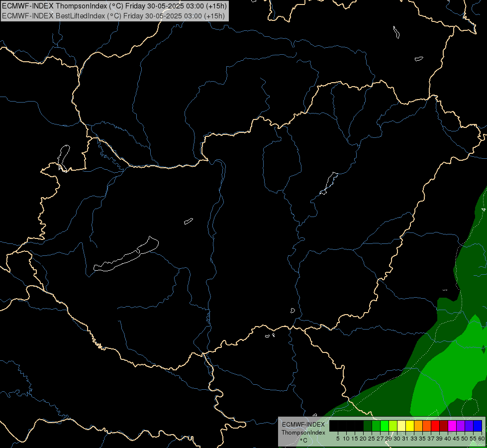
Task: Click the legend tick value 20
Action: point(364,439)
